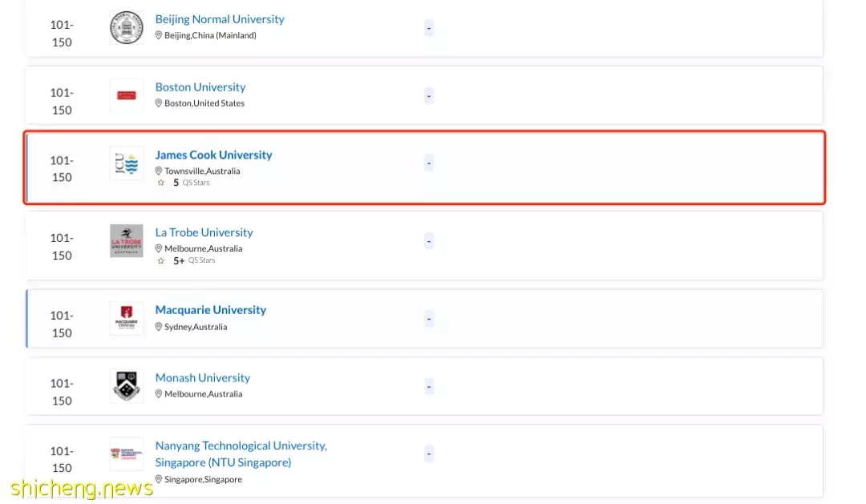Click the 'Singapore,Singapore' location text
This screenshot has height=504, width=866.
coord(203,479)
